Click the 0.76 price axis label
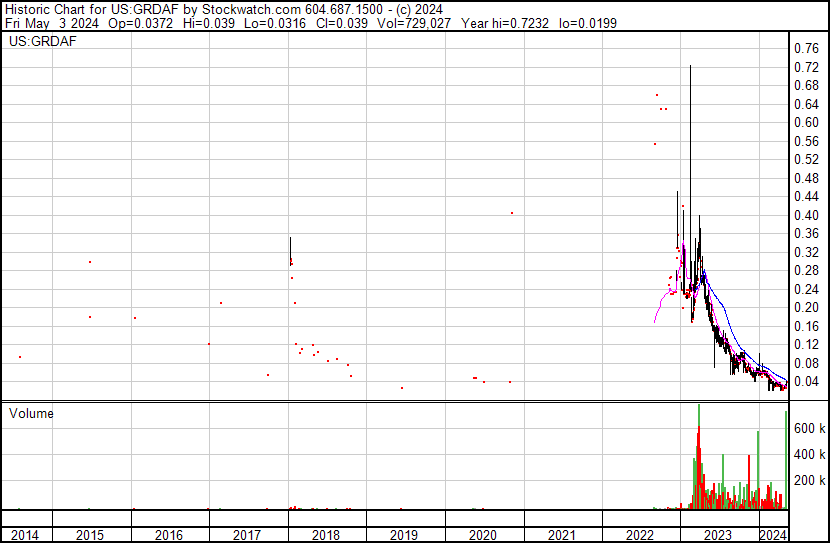The height and width of the screenshot is (543, 830). pyautogui.click(x=805, y=49)
